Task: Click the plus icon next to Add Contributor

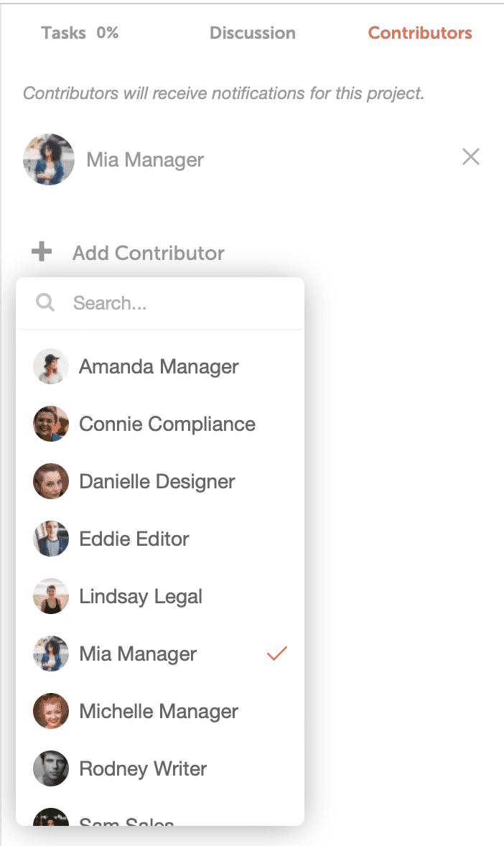Action: (41, 252)
